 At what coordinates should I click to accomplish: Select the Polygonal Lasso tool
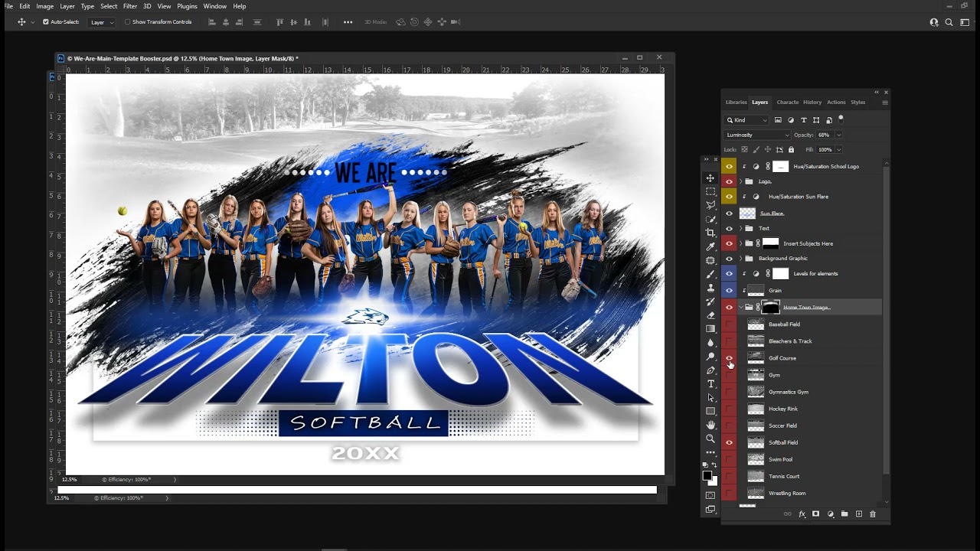tap(710, 205)
